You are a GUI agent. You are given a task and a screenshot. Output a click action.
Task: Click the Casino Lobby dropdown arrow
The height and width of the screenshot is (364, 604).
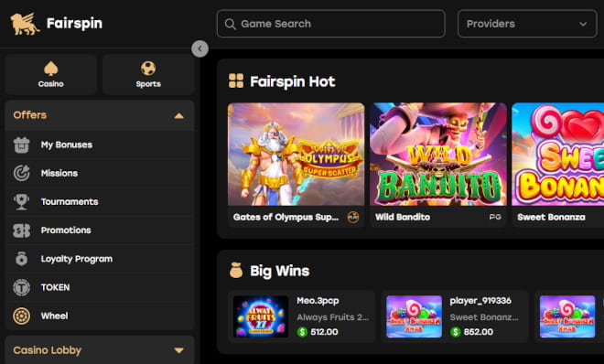coord(179,350)
